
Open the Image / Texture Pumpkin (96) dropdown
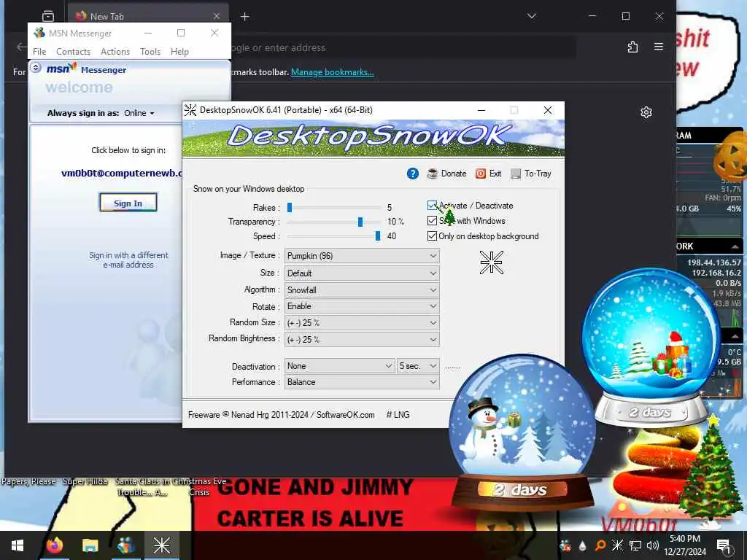[362, 256]
